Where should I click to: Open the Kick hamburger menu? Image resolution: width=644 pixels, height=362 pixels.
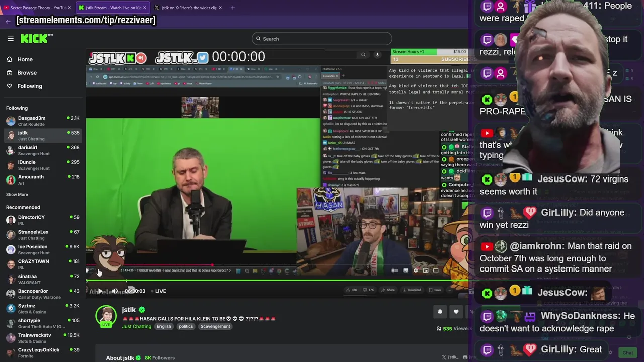click(11, 39)
